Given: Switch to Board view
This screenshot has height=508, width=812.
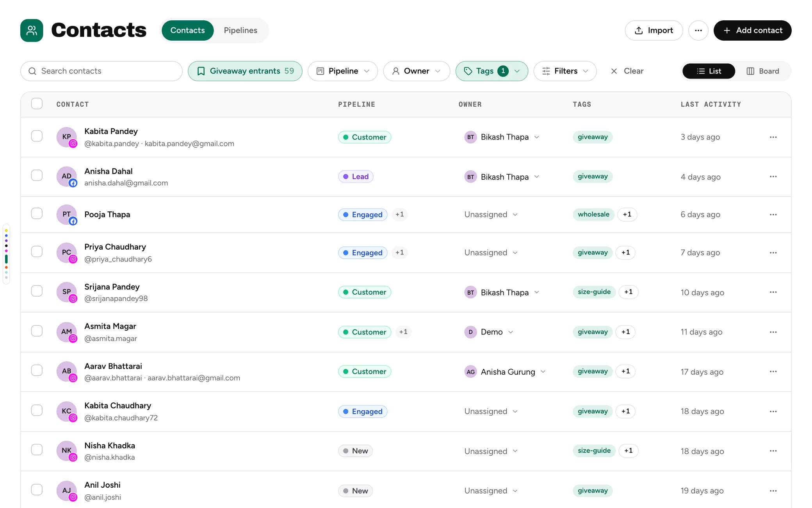Looking at the screenshot, I should click(763, 71).
